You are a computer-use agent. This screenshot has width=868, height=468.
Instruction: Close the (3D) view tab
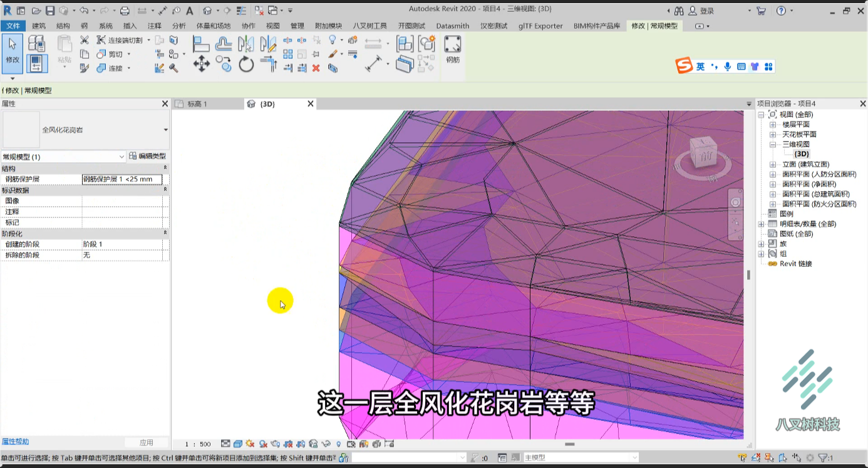coord(310,104)
